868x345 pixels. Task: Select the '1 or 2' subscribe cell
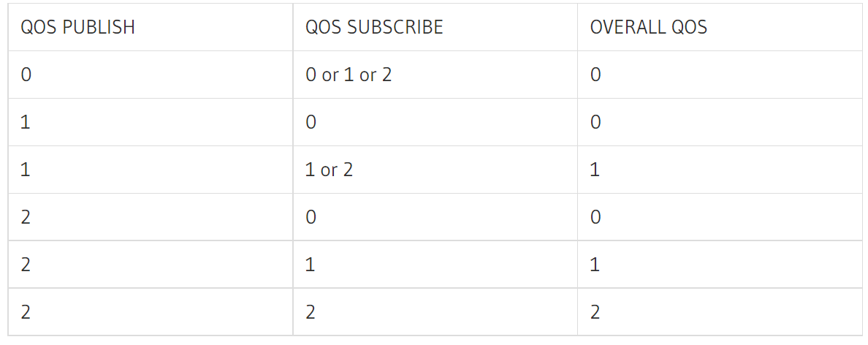pyautogui.click(x=329, y=170)
